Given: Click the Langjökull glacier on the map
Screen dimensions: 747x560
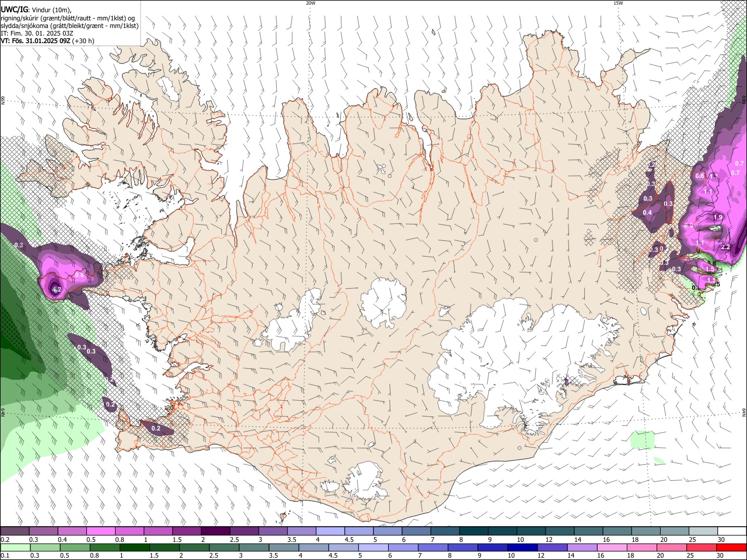Looking at the screenshot, I should tap(292, 324).
